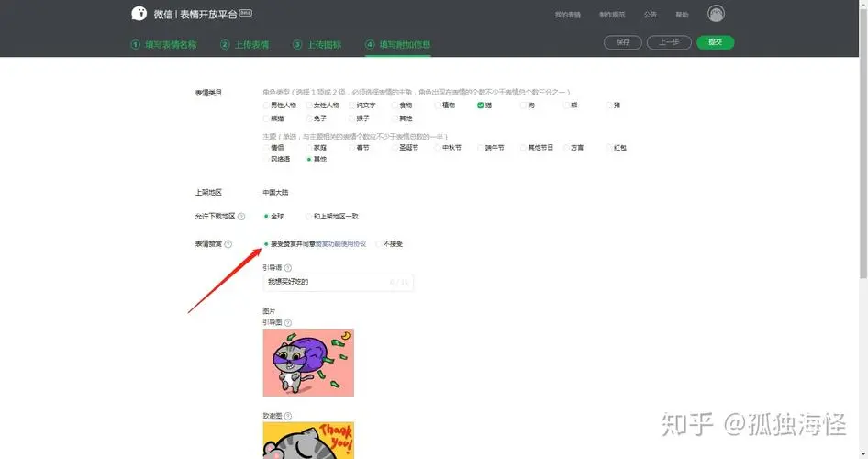
Task: Check 其他 under character type
Action: [395, 118]
